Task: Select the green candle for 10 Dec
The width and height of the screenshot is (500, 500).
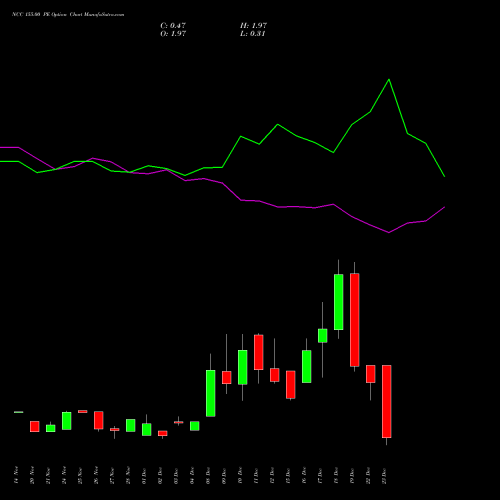Action: click(x=243, y=367)
